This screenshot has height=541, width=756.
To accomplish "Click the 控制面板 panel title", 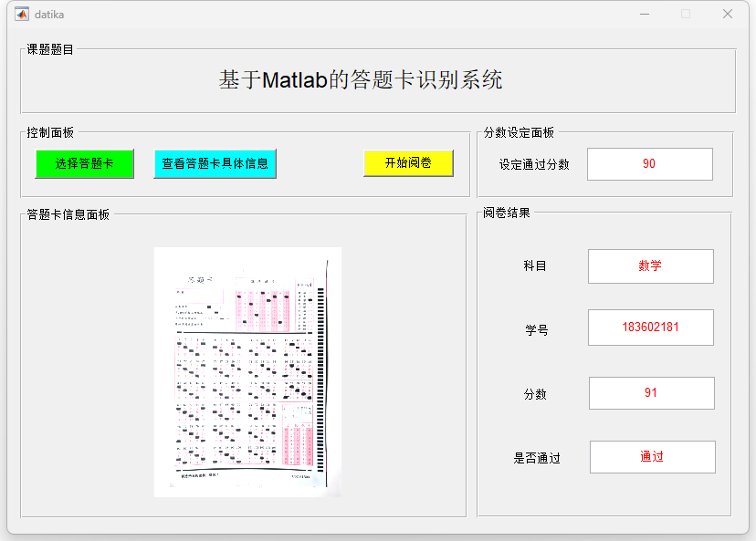I will tap(50, 132).
